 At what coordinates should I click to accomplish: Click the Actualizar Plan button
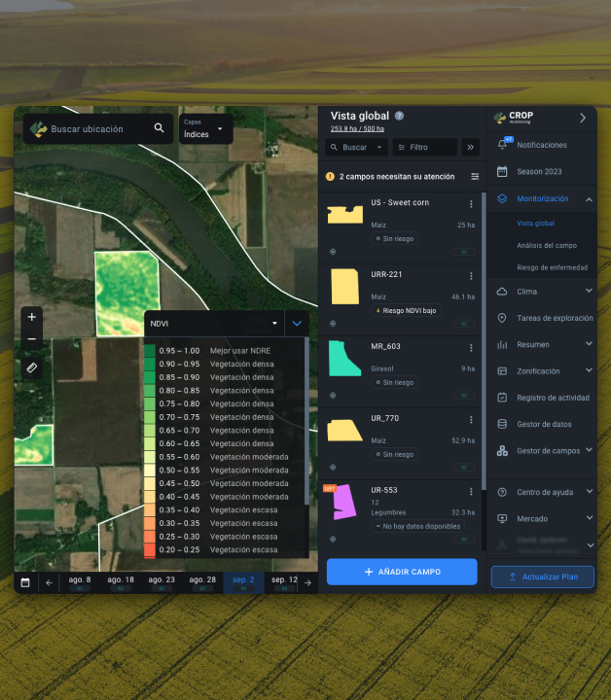click(x=543, y=577)
